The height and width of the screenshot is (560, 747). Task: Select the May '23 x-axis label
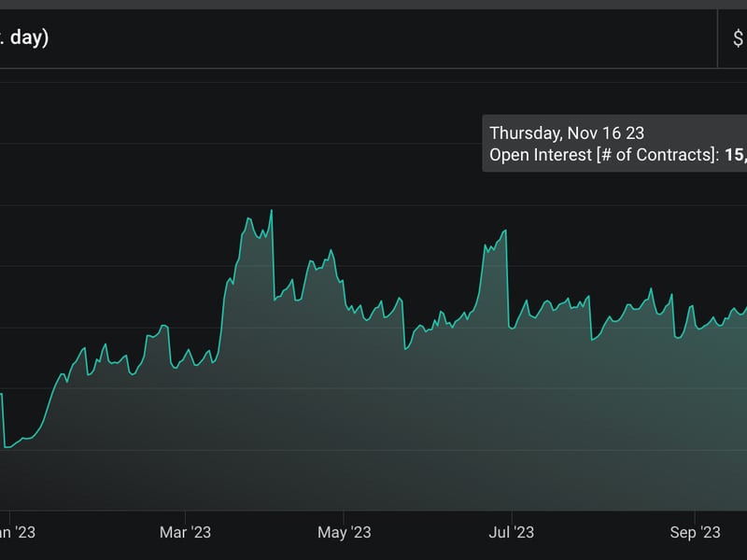coord(345,532)
